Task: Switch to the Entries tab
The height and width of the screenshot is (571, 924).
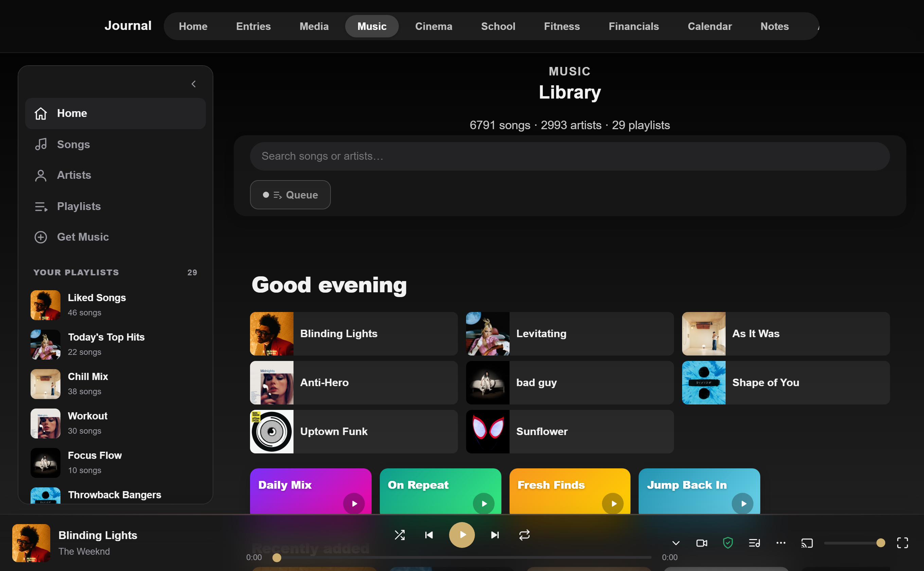Action: (x=253, y=26)
